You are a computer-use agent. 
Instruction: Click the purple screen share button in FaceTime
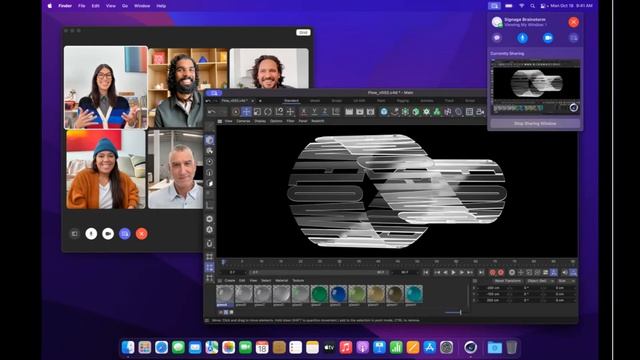coord(124,233)
